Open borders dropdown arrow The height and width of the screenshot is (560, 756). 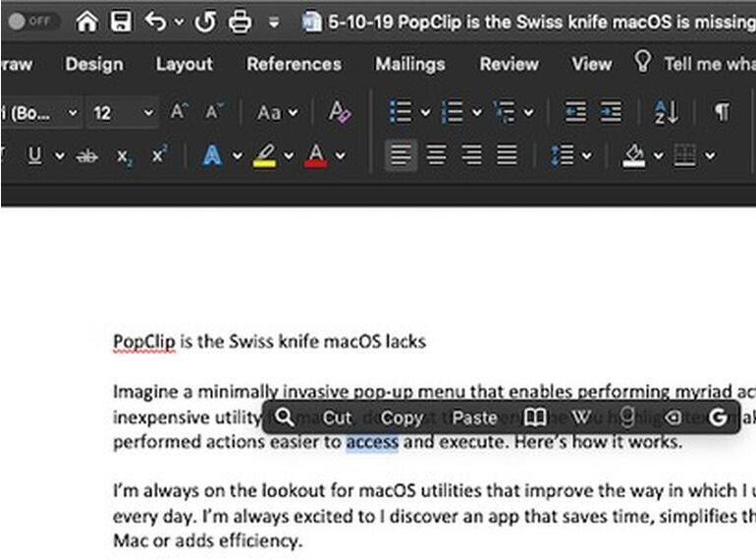click(710, 156)
